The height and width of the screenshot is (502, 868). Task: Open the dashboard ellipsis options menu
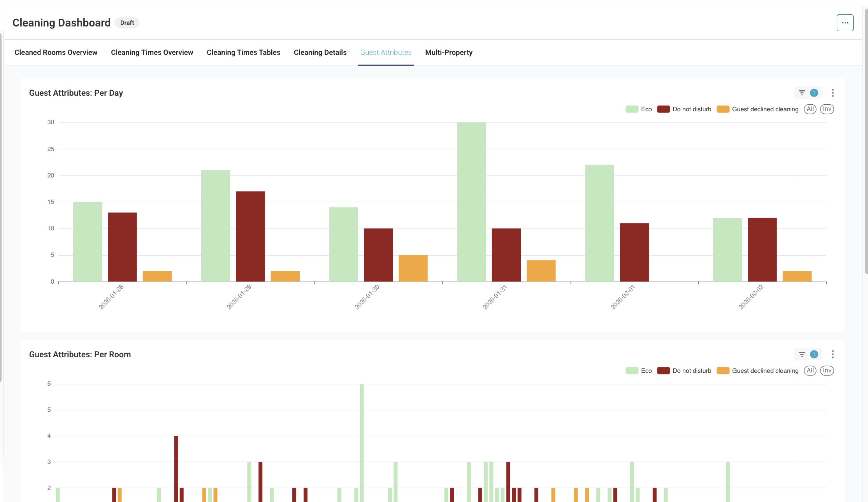tap(845, 23)
